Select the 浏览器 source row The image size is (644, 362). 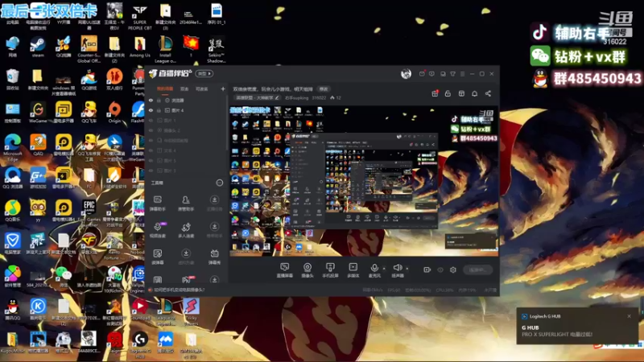[x=187, y=100]
